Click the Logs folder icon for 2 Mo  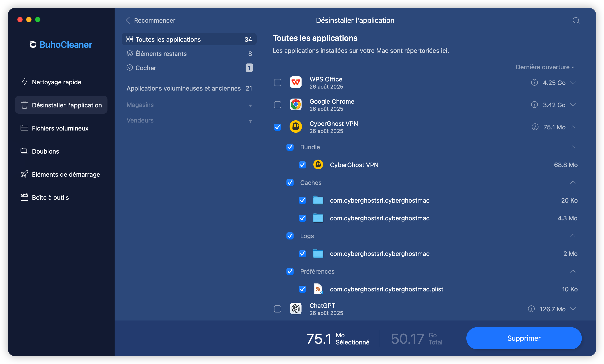pos(318,253)
